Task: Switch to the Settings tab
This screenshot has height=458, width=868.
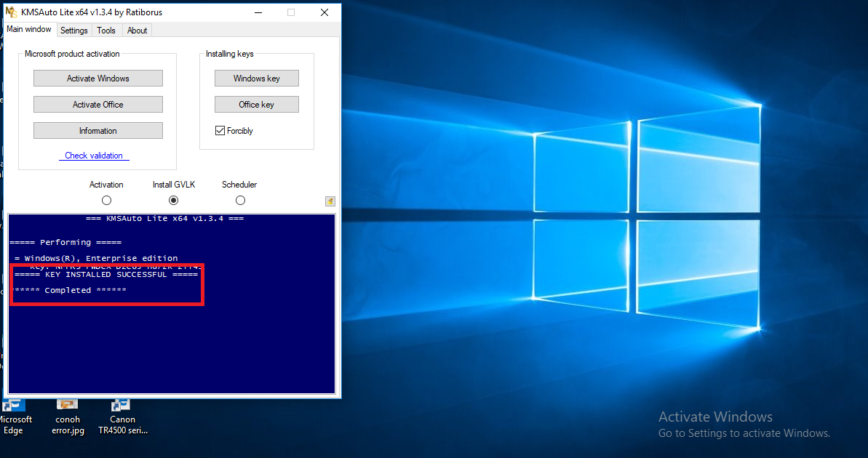Action: (73, 31)
